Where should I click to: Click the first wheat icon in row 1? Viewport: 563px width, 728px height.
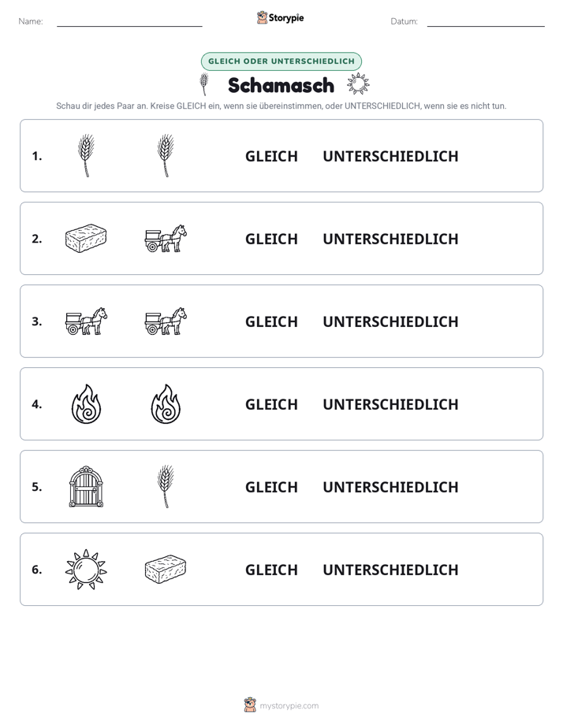[86, 155]
